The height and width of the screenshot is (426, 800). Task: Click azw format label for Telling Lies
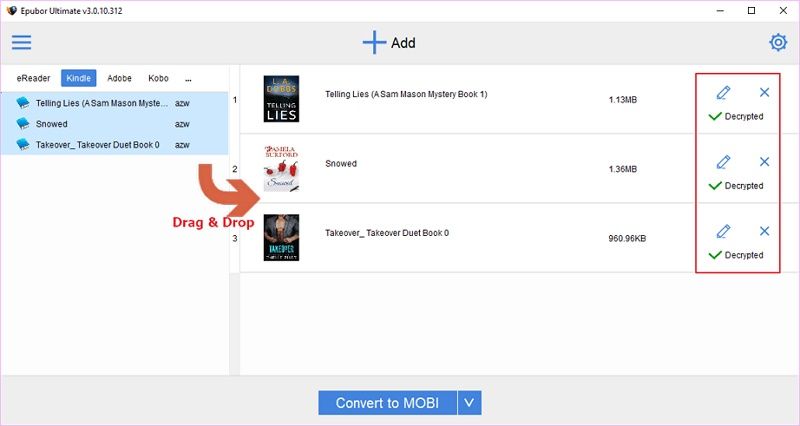182,103
